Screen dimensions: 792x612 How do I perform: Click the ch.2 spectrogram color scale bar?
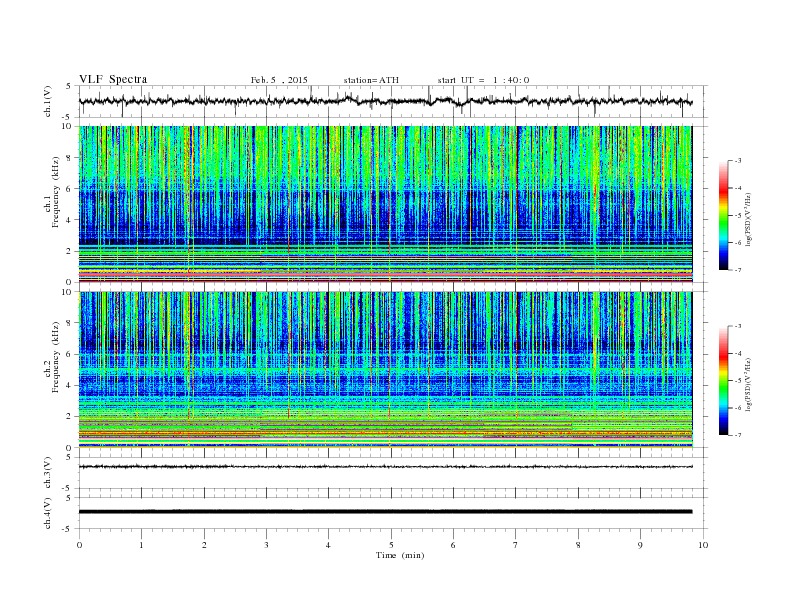click(723, 381)
